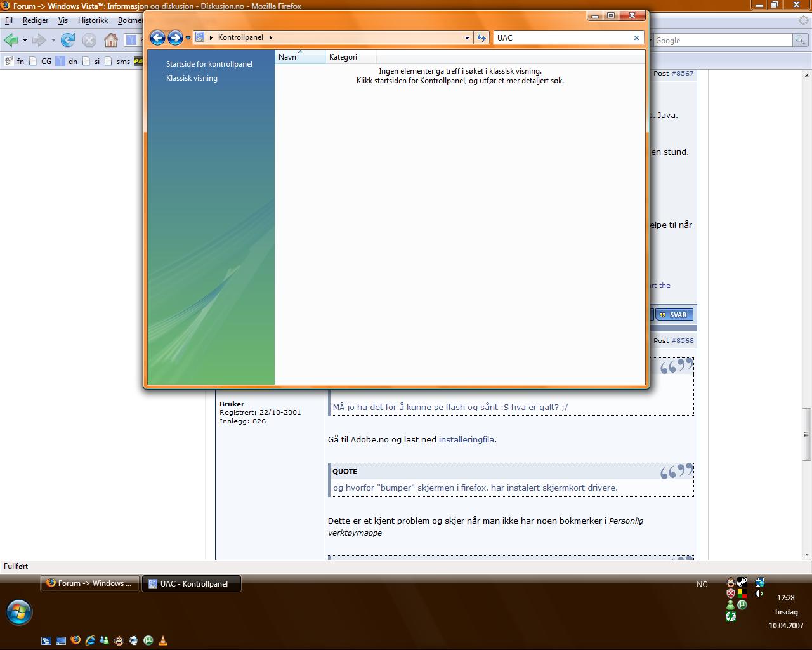This screenshot has height=650, width=812.
Task: Go to the Firefox Home page
Action: 111,41
